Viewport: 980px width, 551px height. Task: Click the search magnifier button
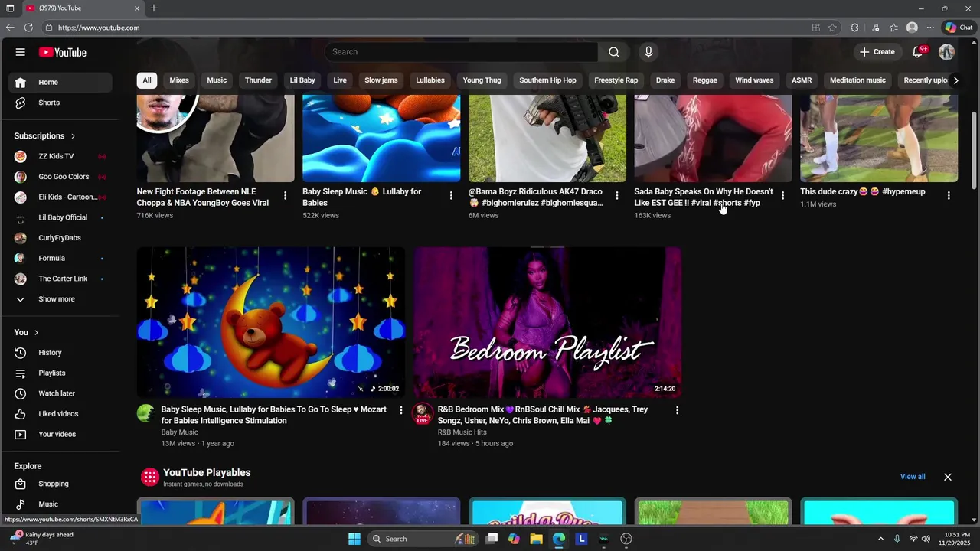tap(613, 52)
